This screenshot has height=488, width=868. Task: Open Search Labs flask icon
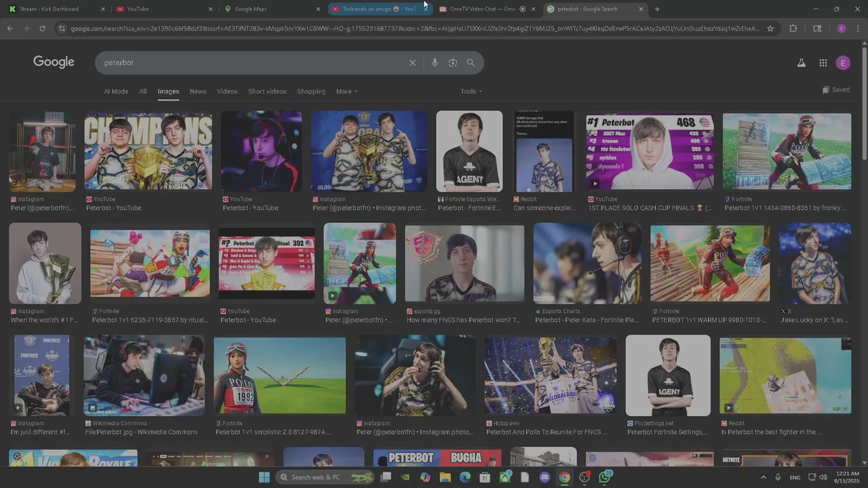point(801,63)
